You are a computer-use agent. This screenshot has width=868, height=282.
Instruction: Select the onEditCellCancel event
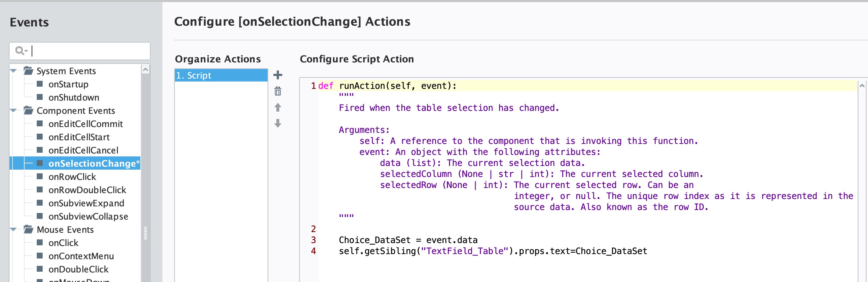click(x=83, y=150)
